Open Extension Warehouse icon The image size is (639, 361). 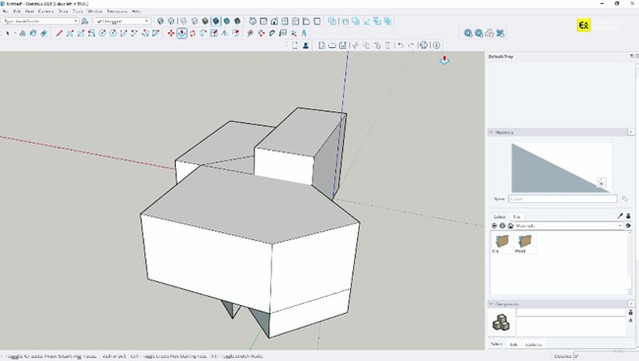tap(500, 33)
